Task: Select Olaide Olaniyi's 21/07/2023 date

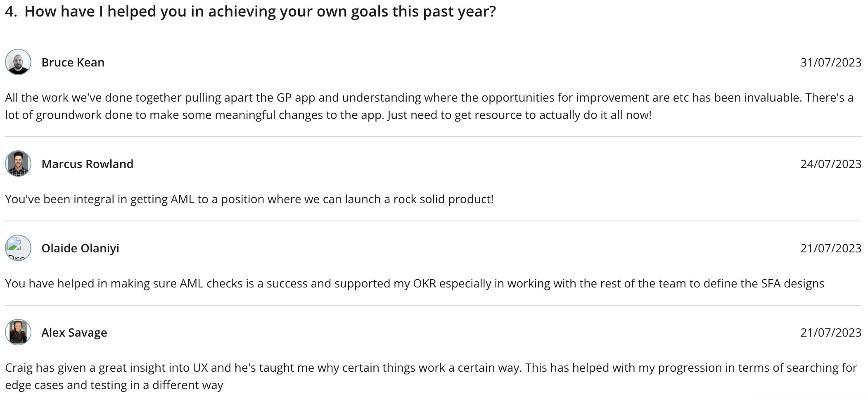Action: click(831, 248)
